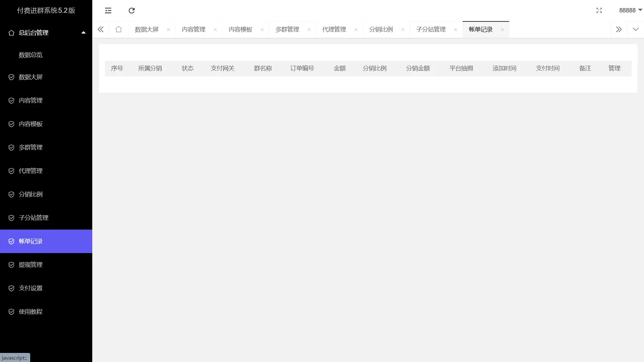Switch to the 代理管理 tab
644x362 pixels.
tap(333, 29)
